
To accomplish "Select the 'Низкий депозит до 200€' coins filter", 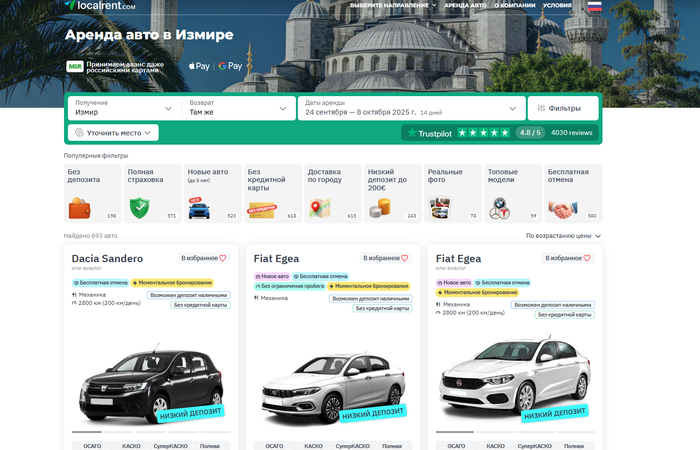I will tap(392, 192).
